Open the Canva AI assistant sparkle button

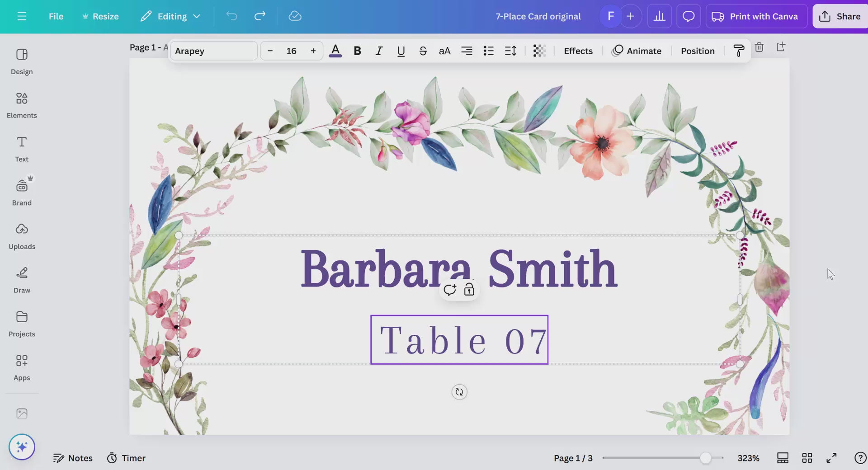[x=22, y=447]
